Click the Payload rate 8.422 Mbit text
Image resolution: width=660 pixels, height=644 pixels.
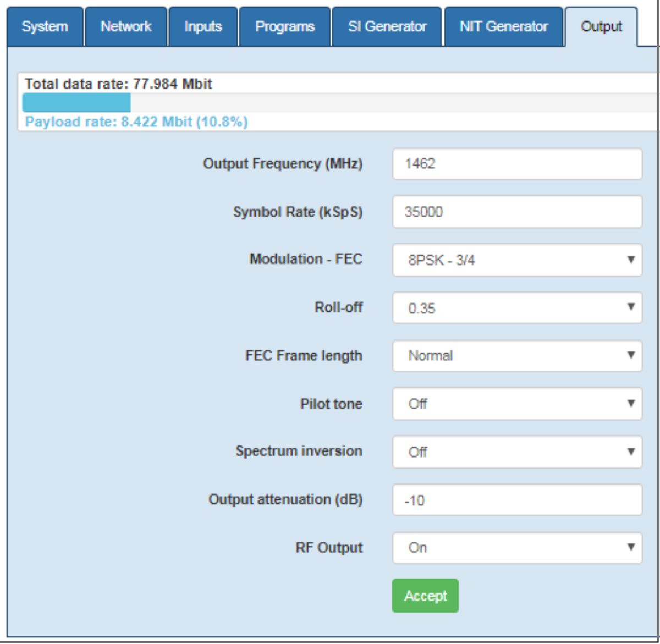pos(136,122)
